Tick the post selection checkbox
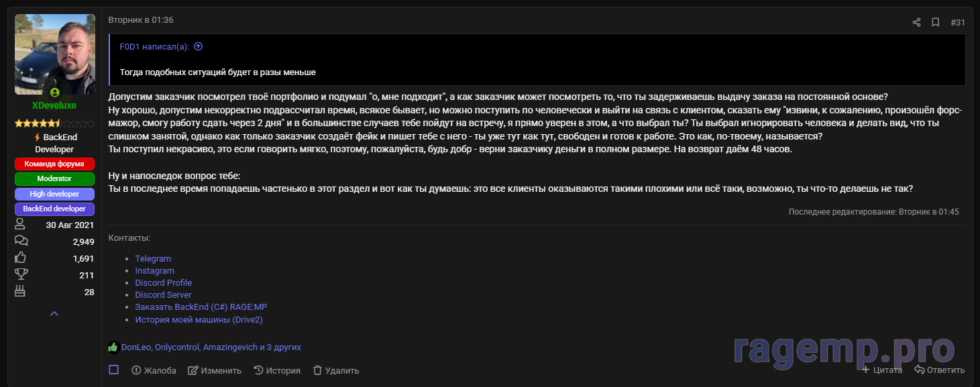The width and height of the screenshot is (980, 387). click(113, 370)
